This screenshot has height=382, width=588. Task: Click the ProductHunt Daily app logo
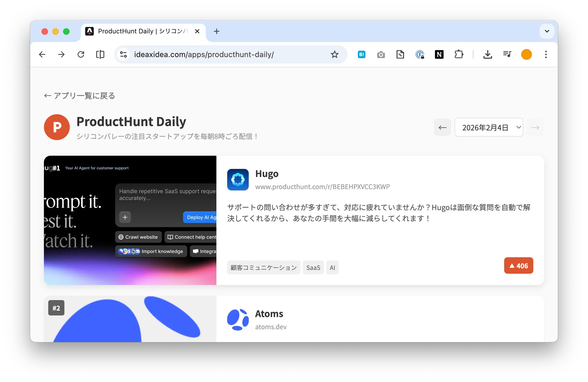pos(57,127)
